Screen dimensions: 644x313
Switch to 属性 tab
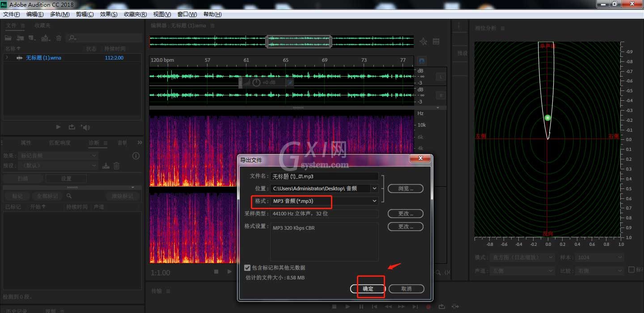pos(26,143)
